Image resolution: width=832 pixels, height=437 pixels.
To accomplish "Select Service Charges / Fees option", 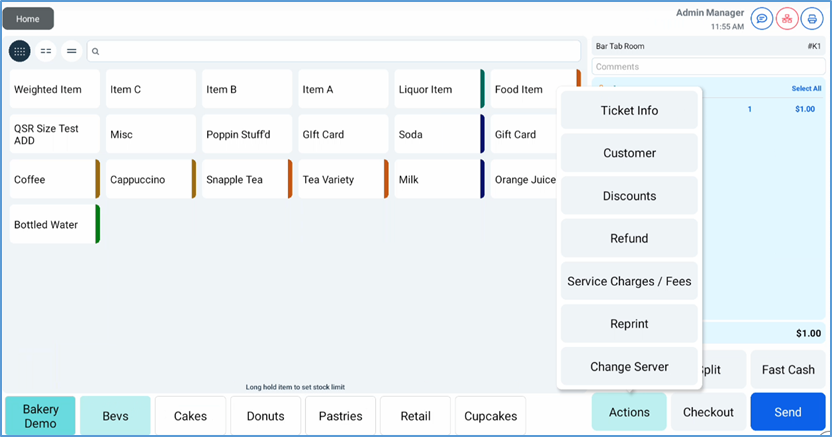I will pos(629,281).
